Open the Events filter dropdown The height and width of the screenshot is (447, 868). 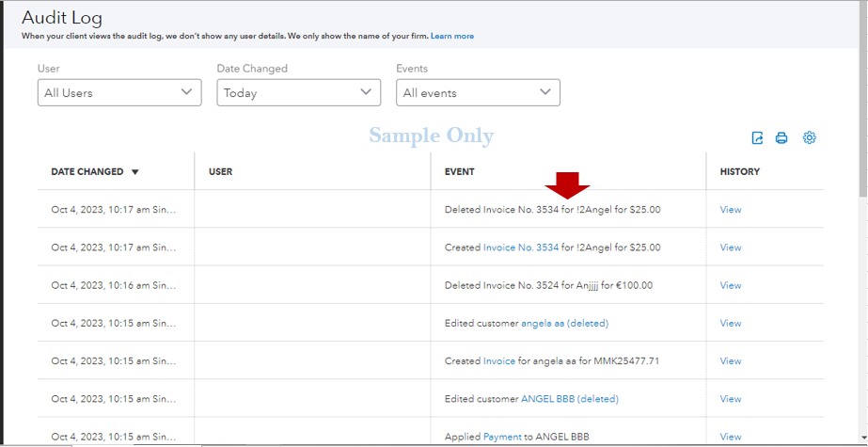click(478, 92)
